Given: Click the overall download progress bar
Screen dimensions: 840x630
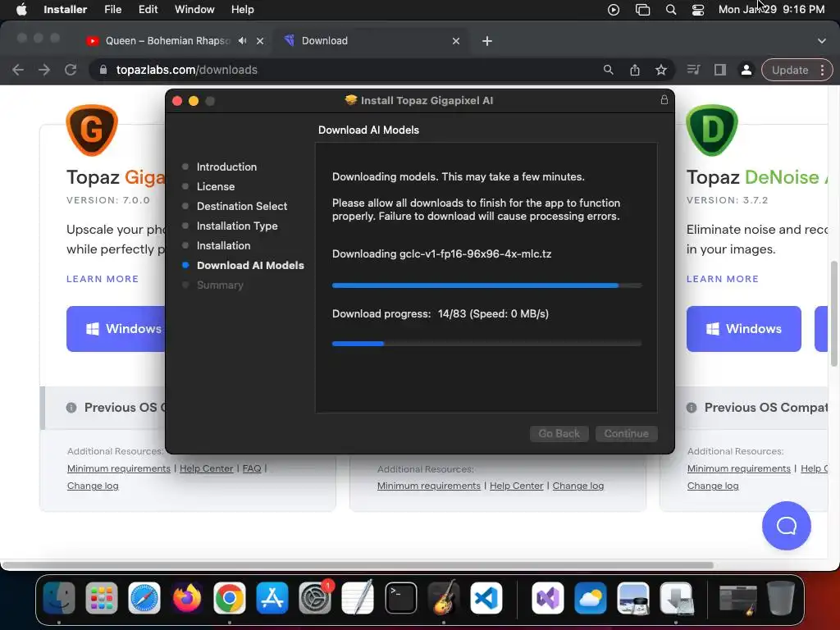Looking at the screenshot, I should click(486, 344).
